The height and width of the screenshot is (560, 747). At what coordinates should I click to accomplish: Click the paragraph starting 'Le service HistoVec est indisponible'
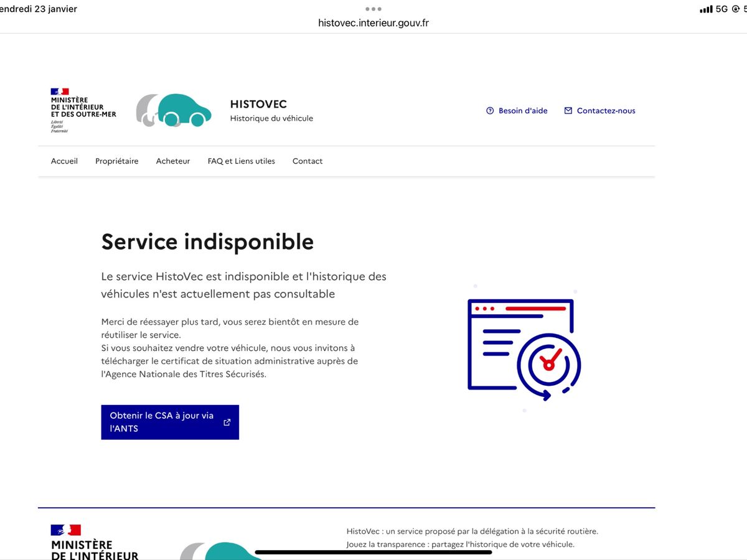tap(244, 285)
